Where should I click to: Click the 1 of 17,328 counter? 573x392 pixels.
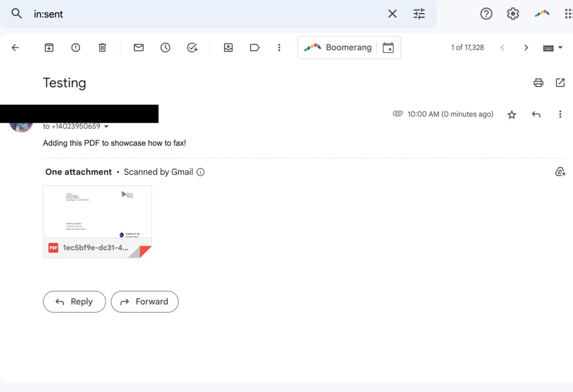pos(467,47)
